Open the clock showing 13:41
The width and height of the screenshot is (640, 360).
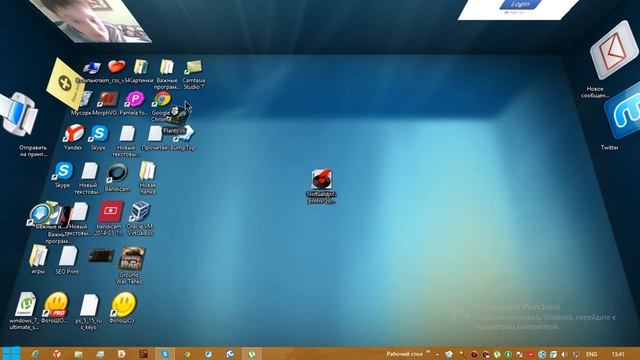[618, 354]
